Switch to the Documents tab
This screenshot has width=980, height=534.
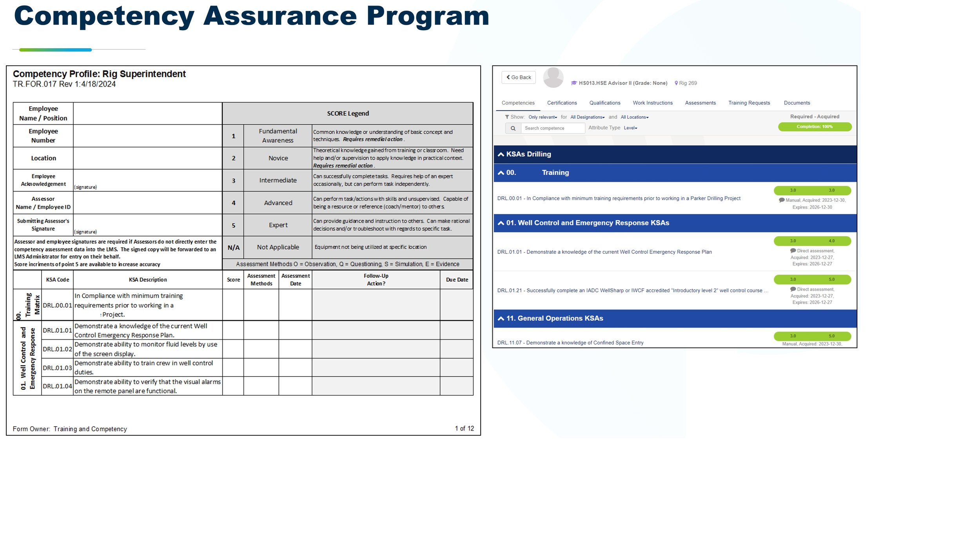pos(797,103)
